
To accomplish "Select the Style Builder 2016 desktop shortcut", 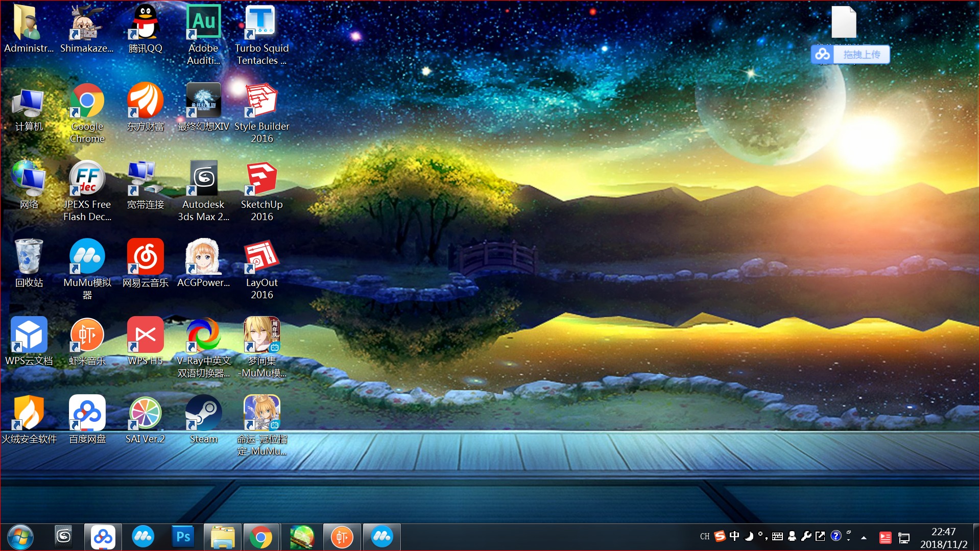I will [x=261, y=113].
